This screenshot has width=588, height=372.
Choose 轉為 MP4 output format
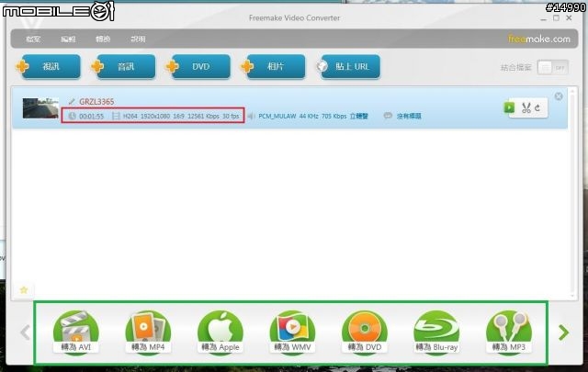[148, 333]
